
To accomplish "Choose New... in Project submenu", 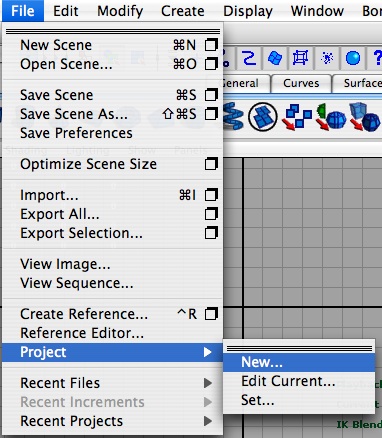I will [x=299, y=362].
